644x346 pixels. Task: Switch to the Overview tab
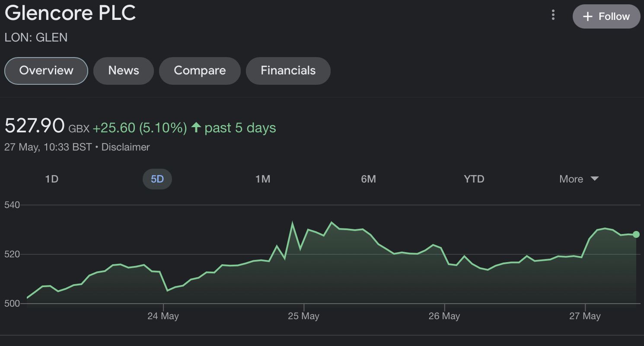46,70
